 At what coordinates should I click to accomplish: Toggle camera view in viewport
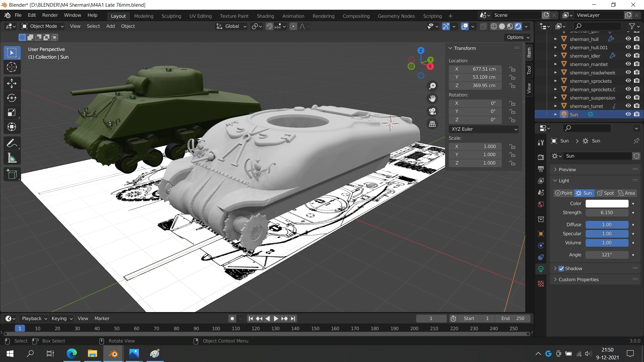coord(432,111)
